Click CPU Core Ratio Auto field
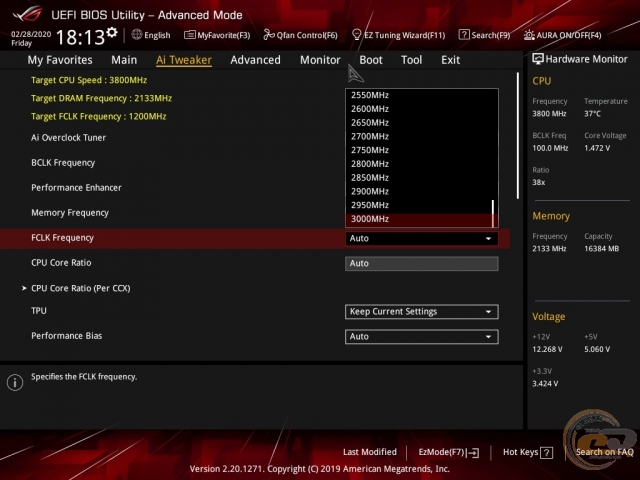Viewport: 640px width, 480px height. 422,264
